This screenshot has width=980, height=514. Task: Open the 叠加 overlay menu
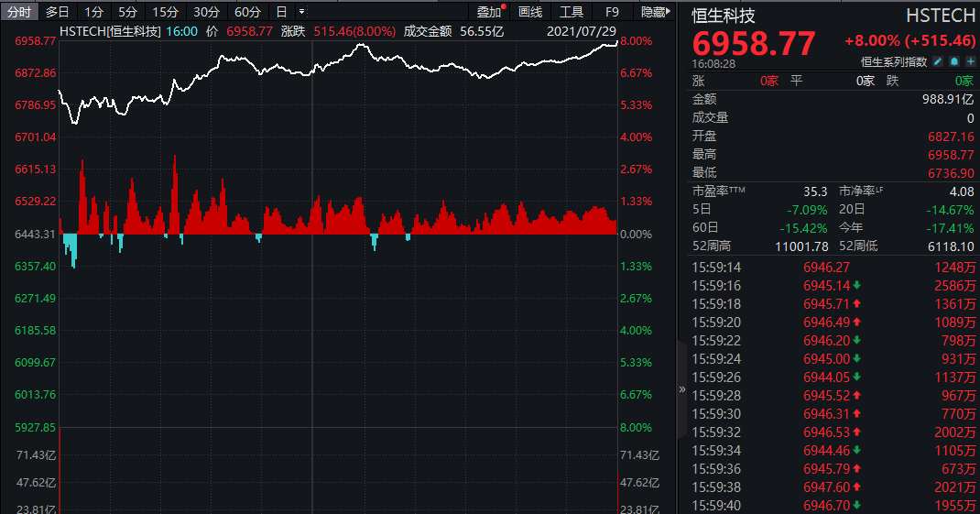(x=489, y=11)
